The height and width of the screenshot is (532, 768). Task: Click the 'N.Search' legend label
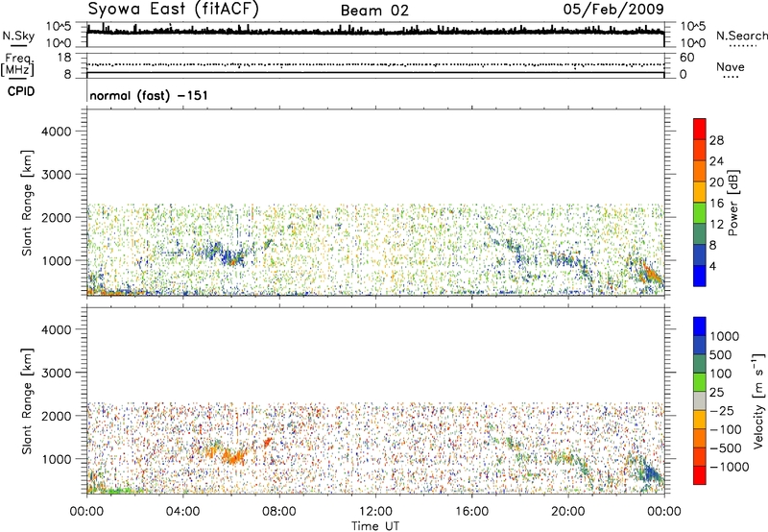[741, 36]
